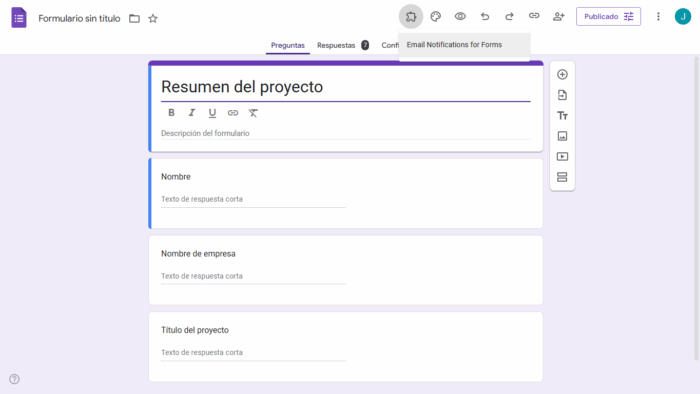Click the Resumen del proyecto title field
Image resolution: width=700 pixels, height=394 pixels.
[x=346, y=87]
